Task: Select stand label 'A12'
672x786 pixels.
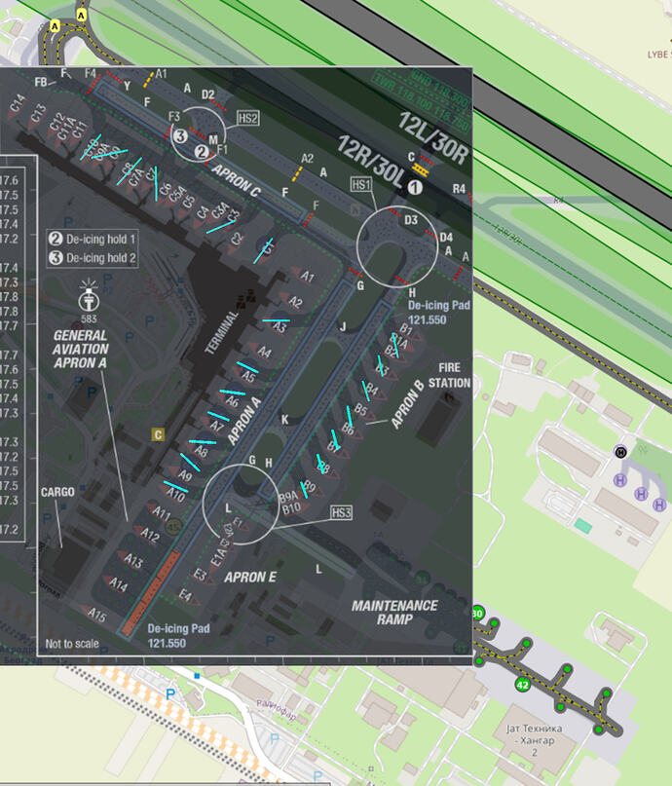Action: (150, 536)
